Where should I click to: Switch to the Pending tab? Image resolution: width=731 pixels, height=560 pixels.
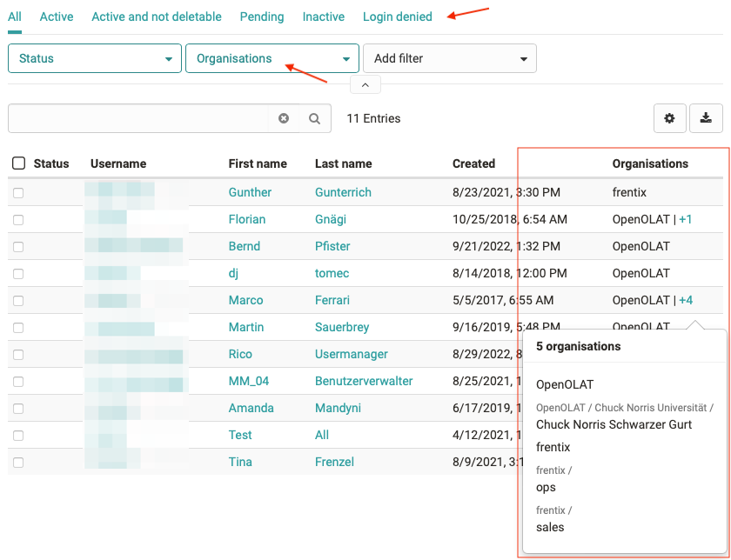[x=261, y=16]
